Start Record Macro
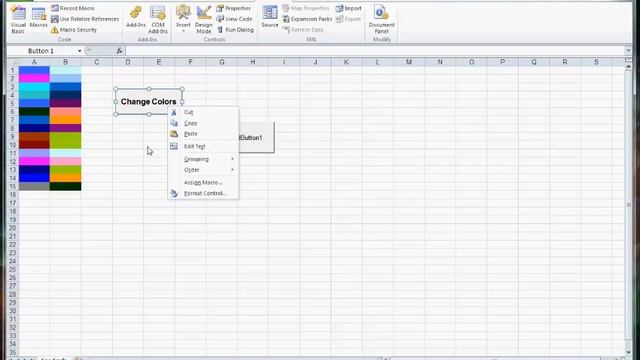 [73, 8]
